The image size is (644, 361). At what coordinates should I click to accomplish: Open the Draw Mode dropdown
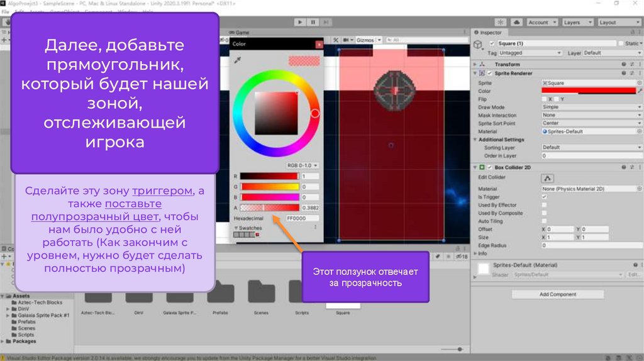592,107
